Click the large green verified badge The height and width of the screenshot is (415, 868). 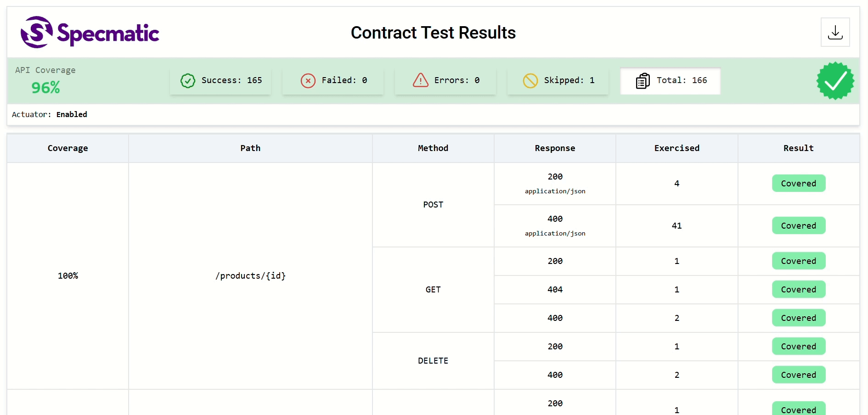(835, 81)
